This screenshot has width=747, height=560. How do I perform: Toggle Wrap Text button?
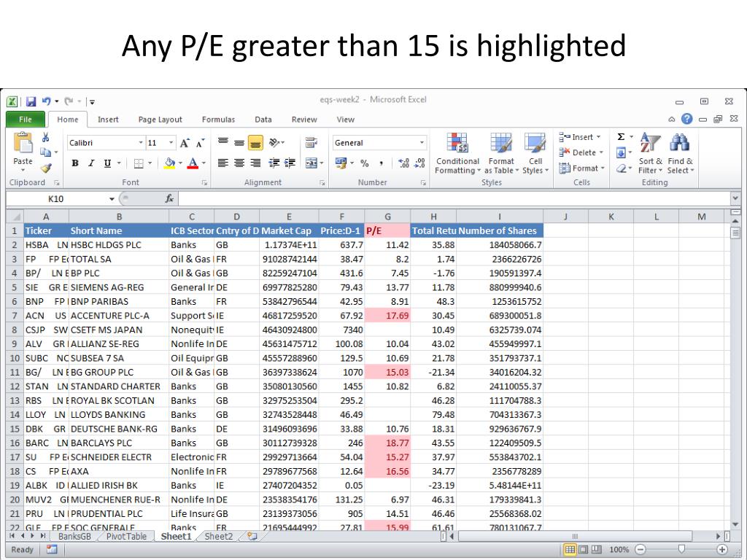[311, 142]
